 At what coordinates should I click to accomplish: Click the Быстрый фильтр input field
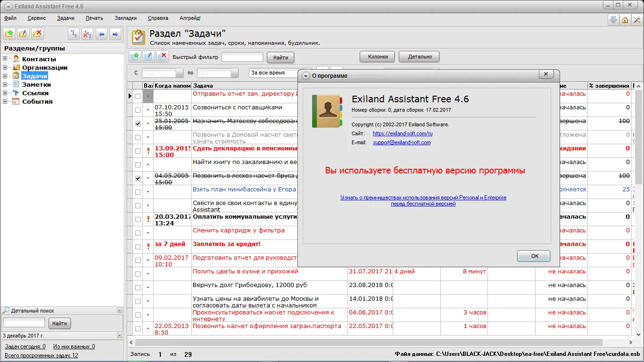coord(242,57)
